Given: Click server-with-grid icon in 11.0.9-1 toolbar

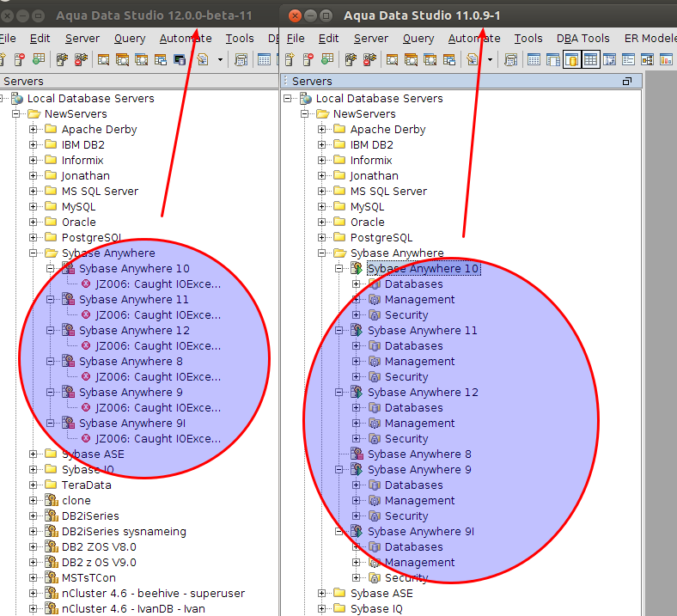Looking at the screenshot, I should [327, 58].
